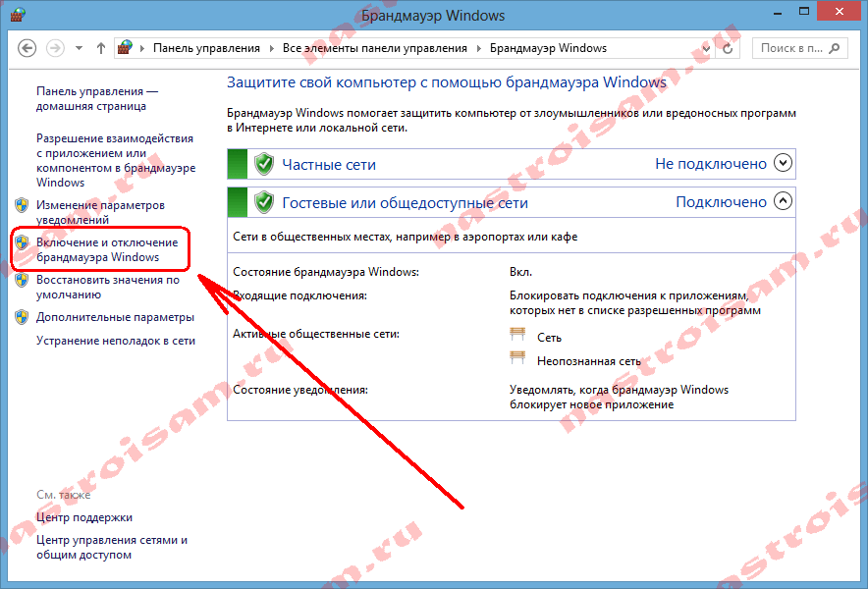Click the firewall icon in address bar
This screenshot has height=589, width=868.
(x=125, y=47)
